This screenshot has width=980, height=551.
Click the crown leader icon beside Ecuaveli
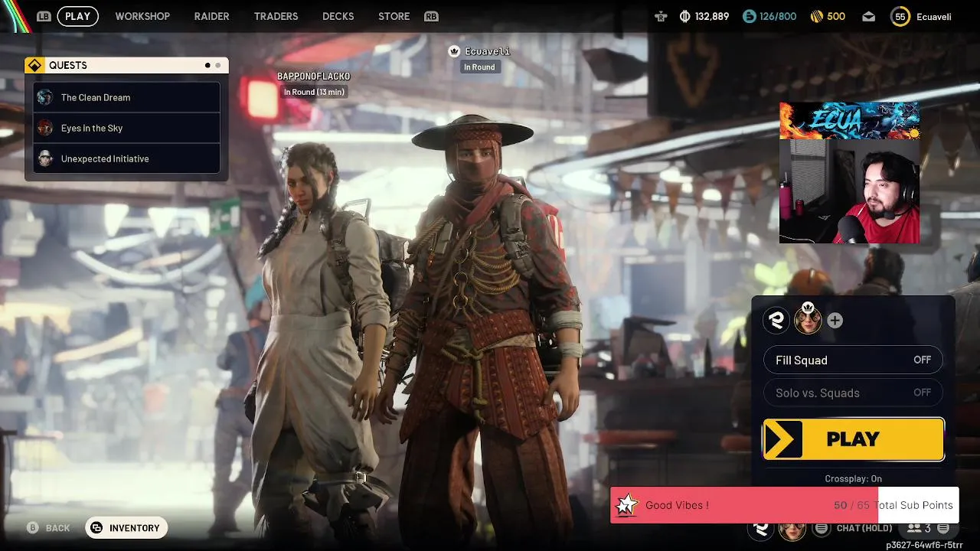click(x=454, y=51)
